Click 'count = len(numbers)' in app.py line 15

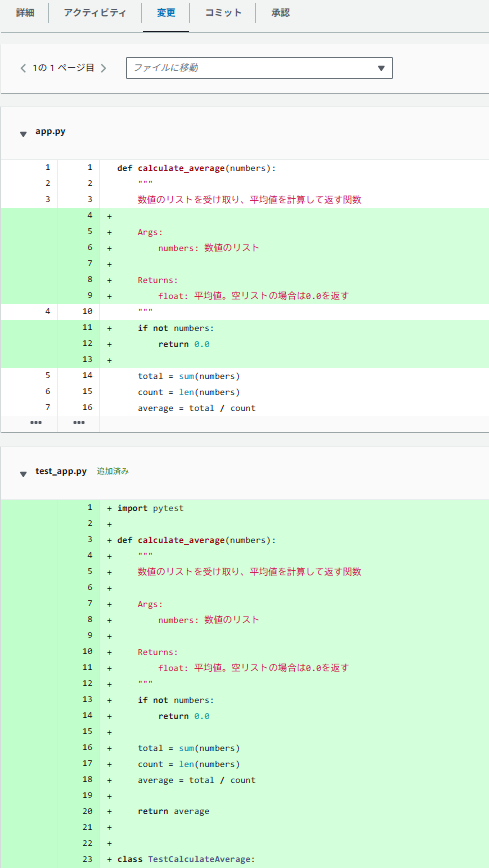click(x=189, y=392)
